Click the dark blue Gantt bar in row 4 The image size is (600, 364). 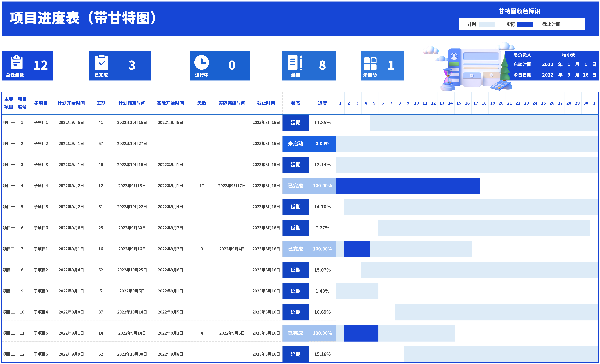tap(408, 186)
